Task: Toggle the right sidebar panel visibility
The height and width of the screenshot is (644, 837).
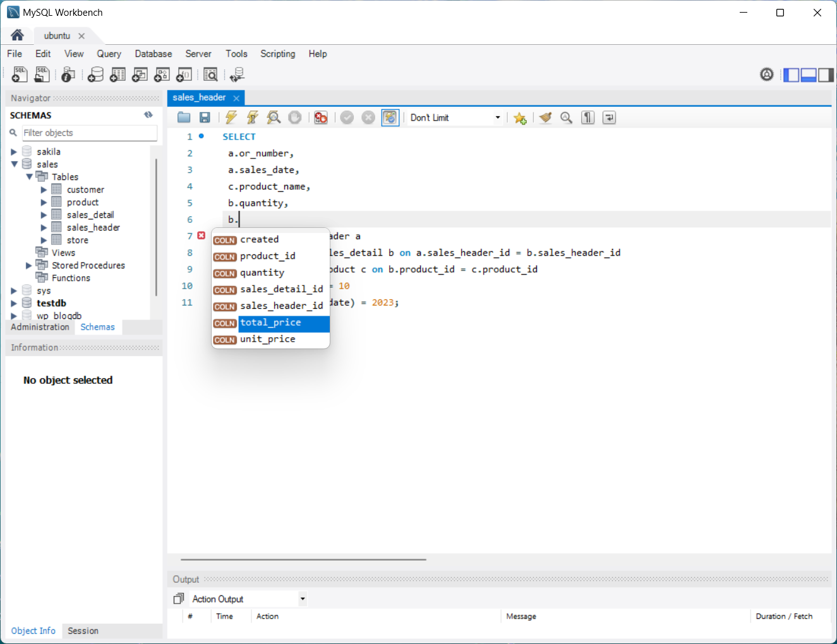Action: click(x=826, y=75)
